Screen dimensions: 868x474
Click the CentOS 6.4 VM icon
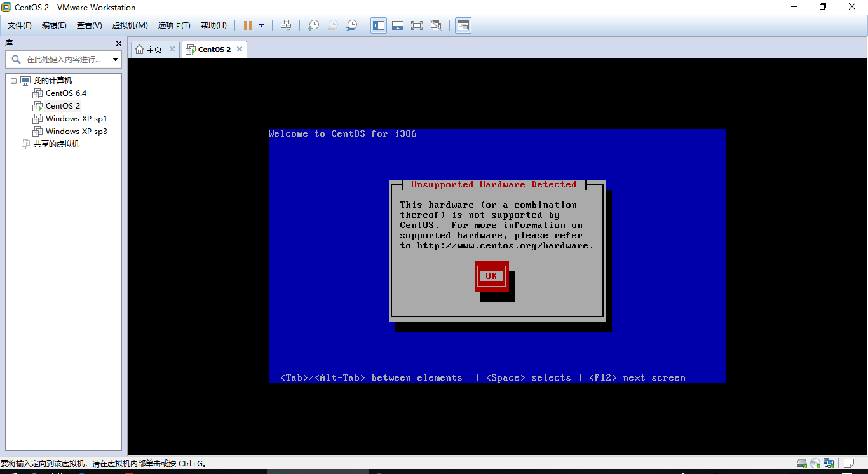tap(37, 93)
